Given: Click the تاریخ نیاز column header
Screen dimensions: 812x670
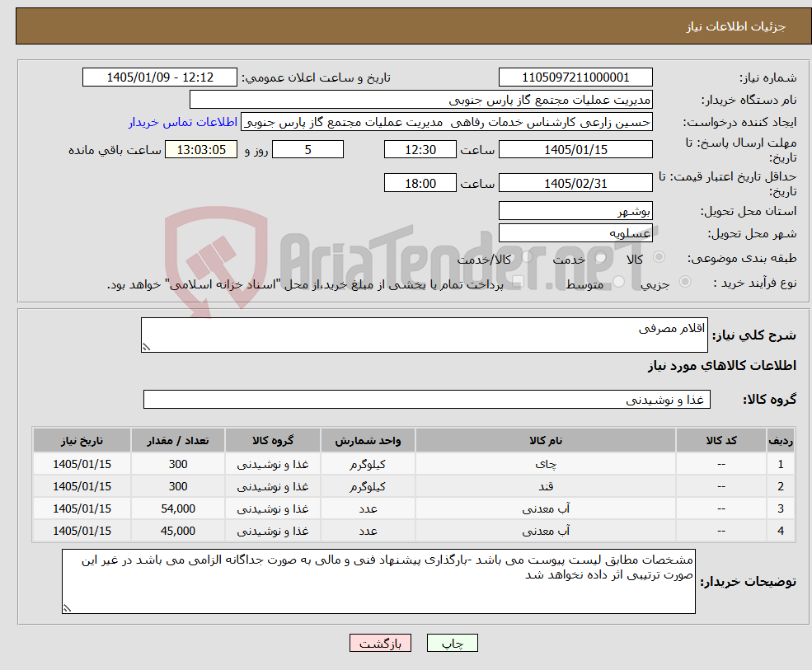Looking at the screenshot, I should click(x=82, y=441).
